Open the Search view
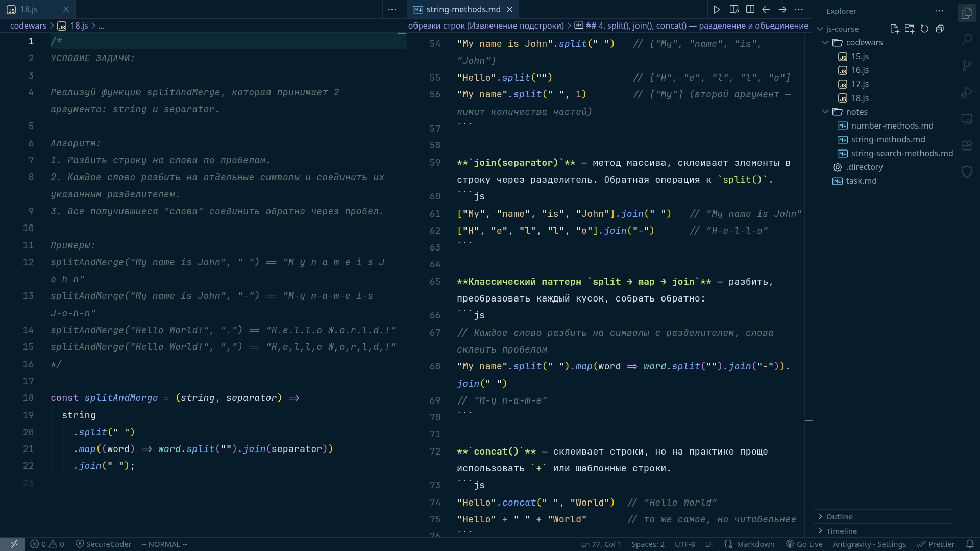 click(967, 39)
